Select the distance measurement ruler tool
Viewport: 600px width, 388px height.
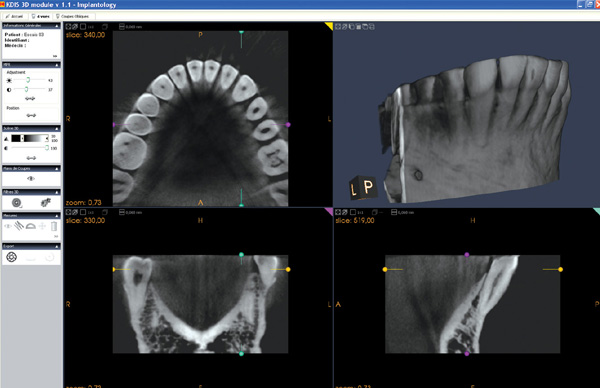19,226
